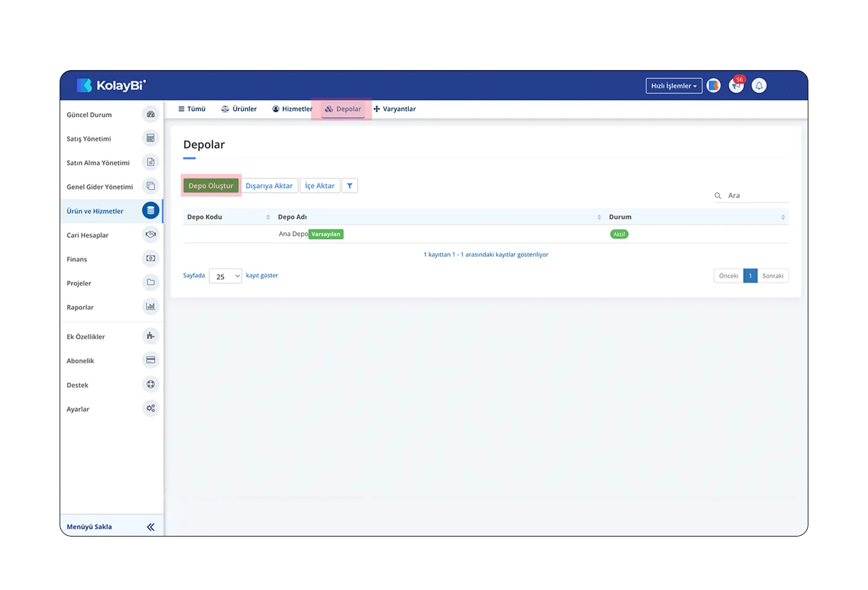Open the Hızlı İşlemler dropdown

click(674, 86)
